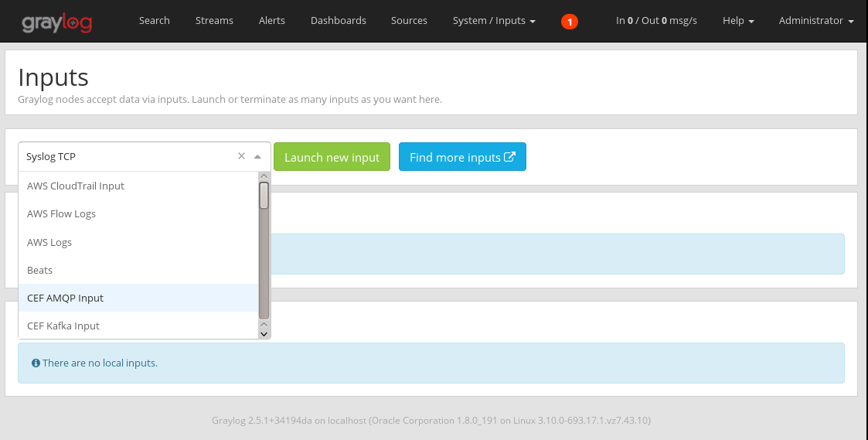868x440 pixels.
Task: Select AWS Flow Logs option
Action: click(138, 214)
